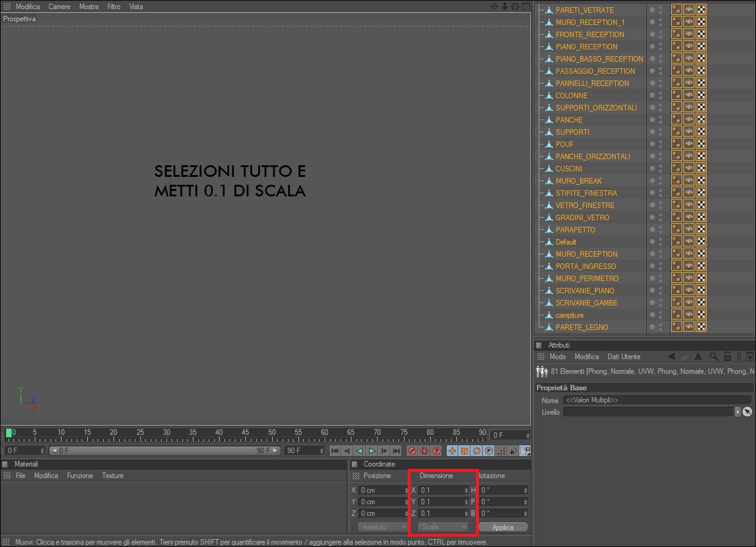Open the Scala dropdown in Coordinate
The image size is (756, 547).
[443, 527]
